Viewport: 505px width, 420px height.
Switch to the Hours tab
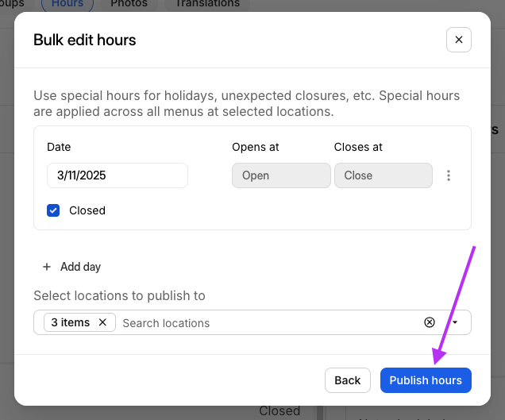pos(67,4)
